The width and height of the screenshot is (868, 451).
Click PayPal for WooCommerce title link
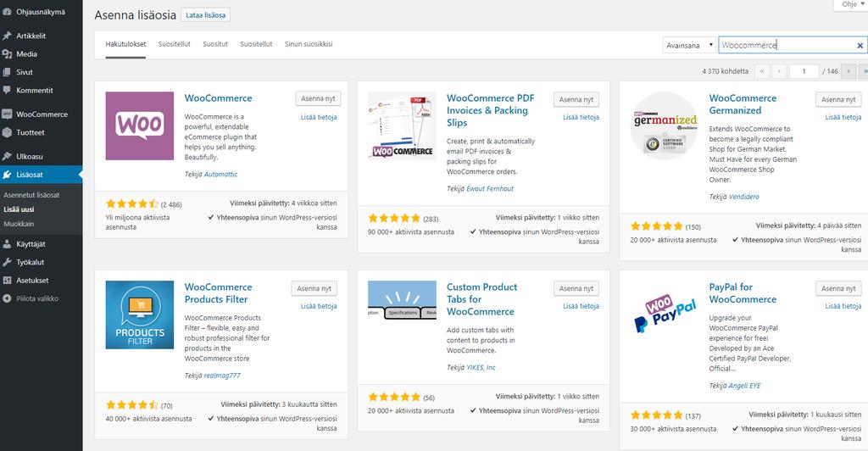pos(743,292)
